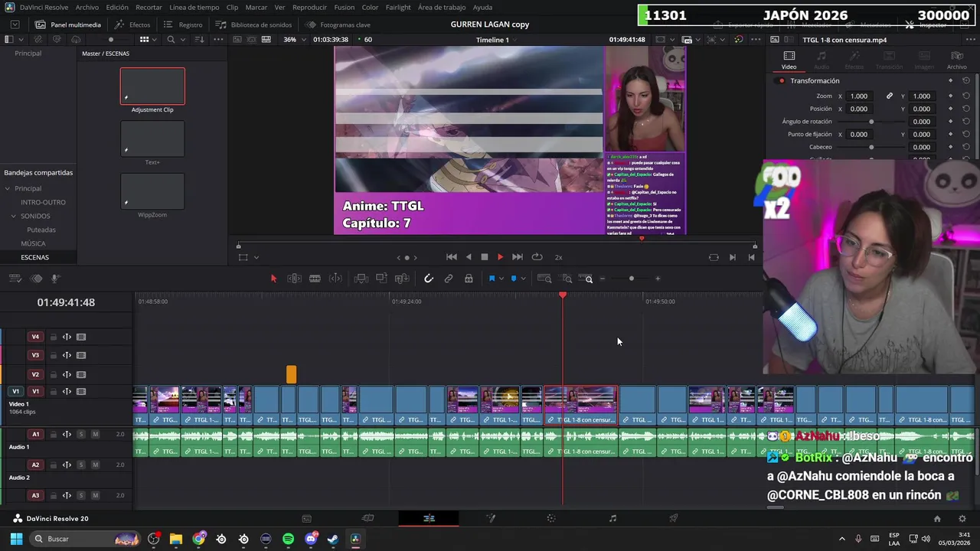Switch Inspector to Video tab

pyautogui.click(x=789, y=60)
